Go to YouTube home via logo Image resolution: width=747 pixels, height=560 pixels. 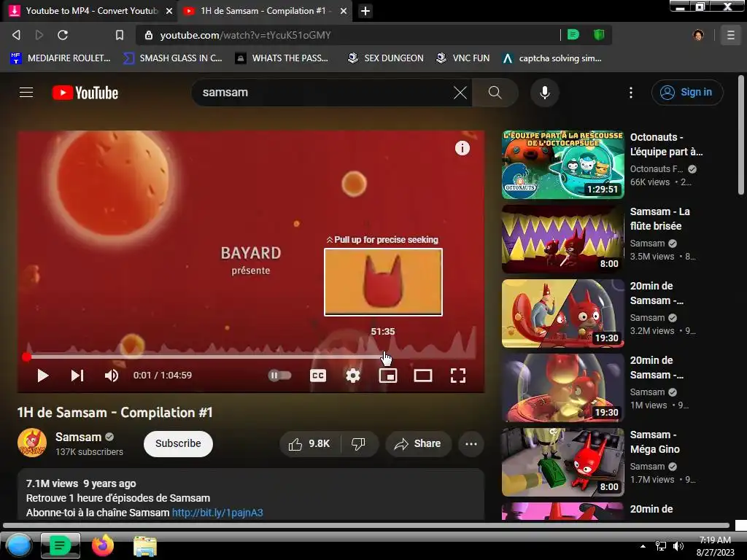[85, 93]
